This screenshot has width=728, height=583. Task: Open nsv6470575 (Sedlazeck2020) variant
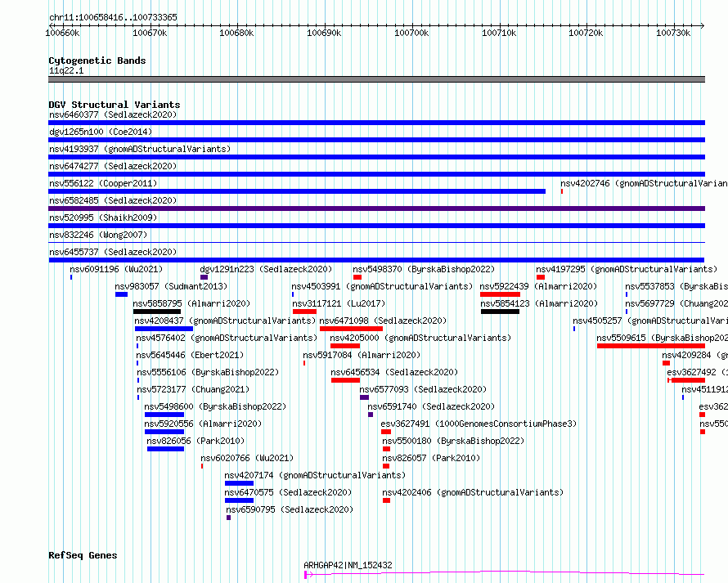[288, 492]
